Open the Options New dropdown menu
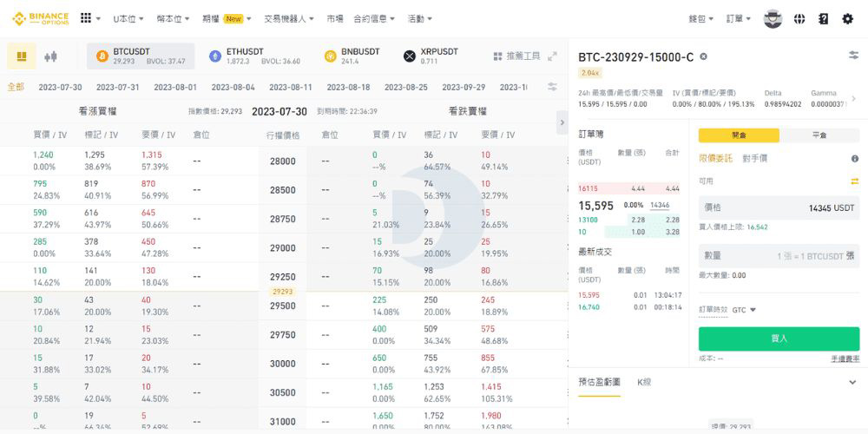This screenshot has width=868, height=434. click(227, 19)
